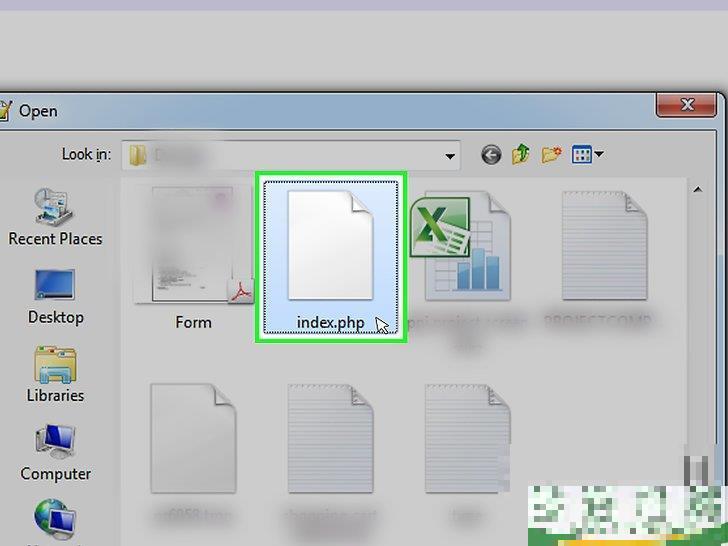
Task: Expand the View Menu dropdown arrow
Action: [x=599, y=155]
